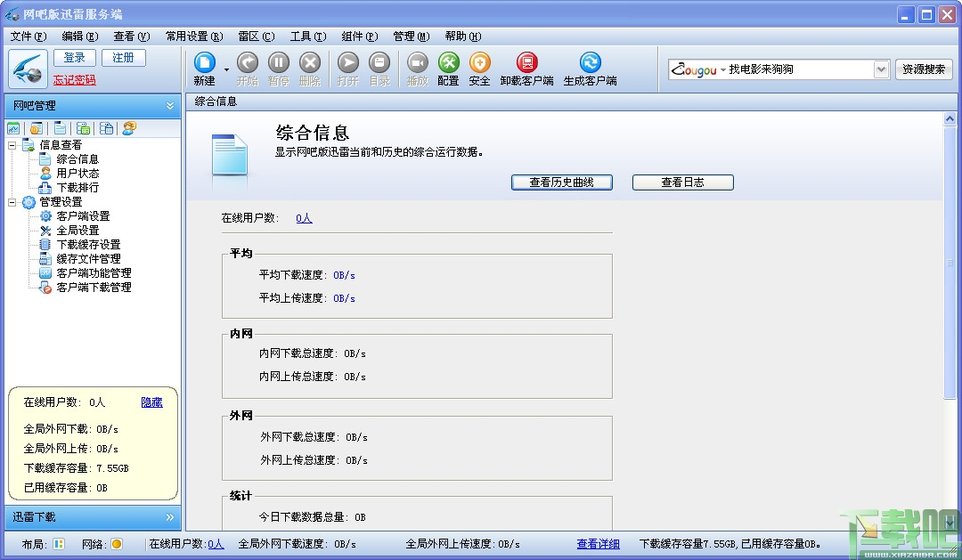Click the 隐藏 link in the summary box
Viewport: 962px width, 560px height.
coord(151,402)
